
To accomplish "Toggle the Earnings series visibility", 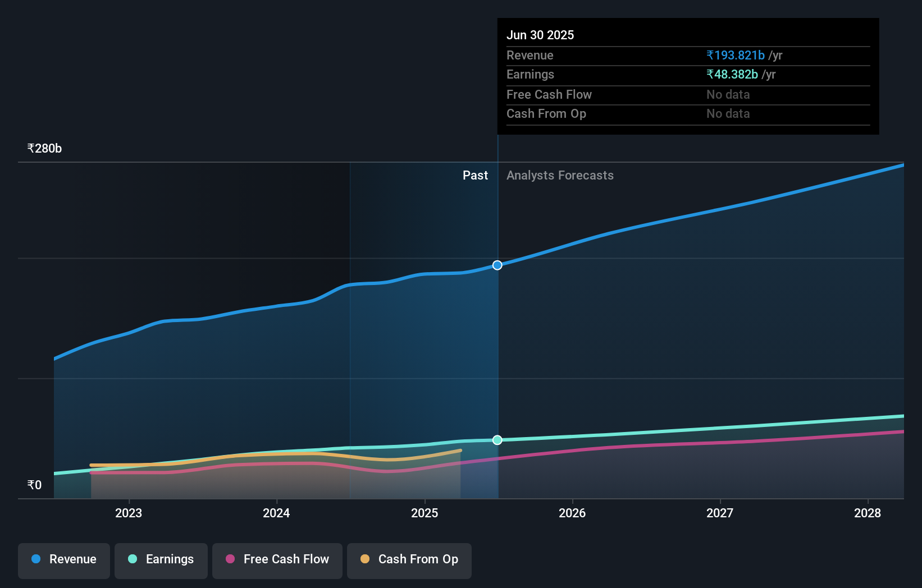I will pyautogui.click(x=161, y=559).
